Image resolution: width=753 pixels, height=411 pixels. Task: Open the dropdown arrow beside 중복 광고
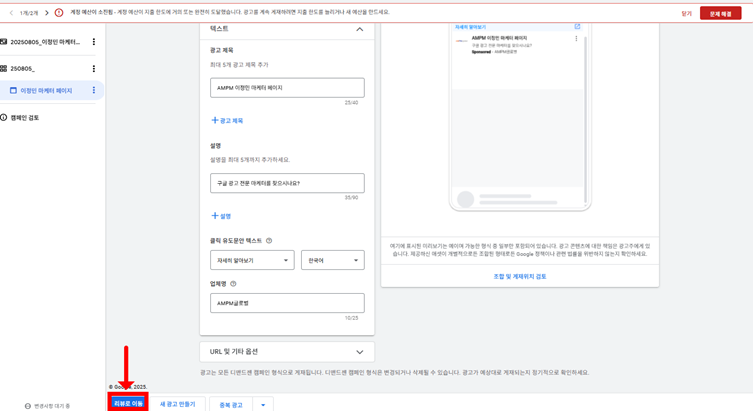[263, 405]
